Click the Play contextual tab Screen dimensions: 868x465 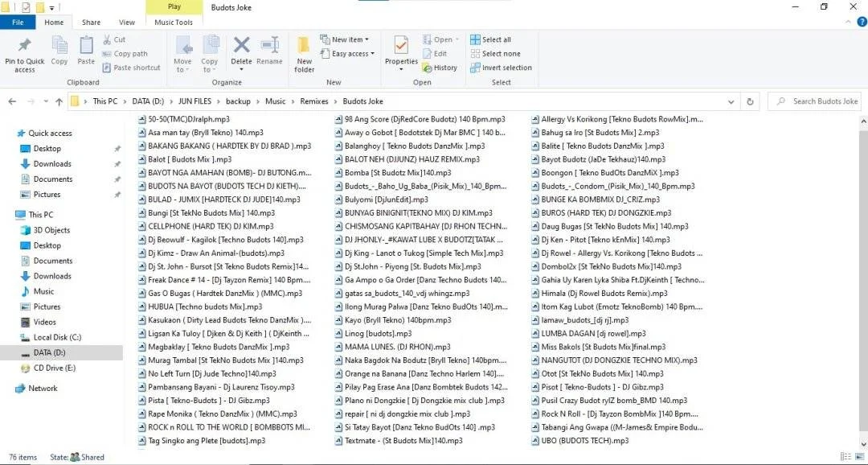click(x=174, y=7)
